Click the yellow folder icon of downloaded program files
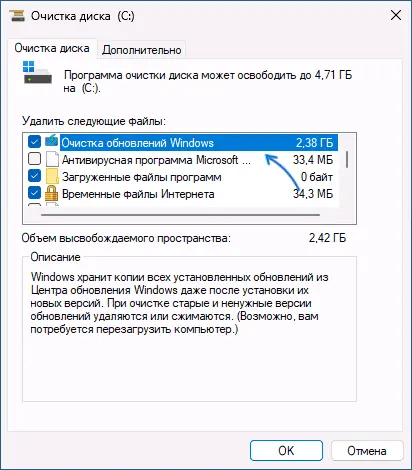 [x=52, y=176]
